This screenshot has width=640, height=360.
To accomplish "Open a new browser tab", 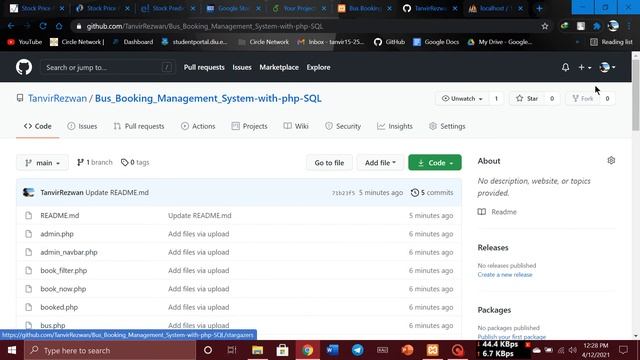I will [x=539, y=8].
